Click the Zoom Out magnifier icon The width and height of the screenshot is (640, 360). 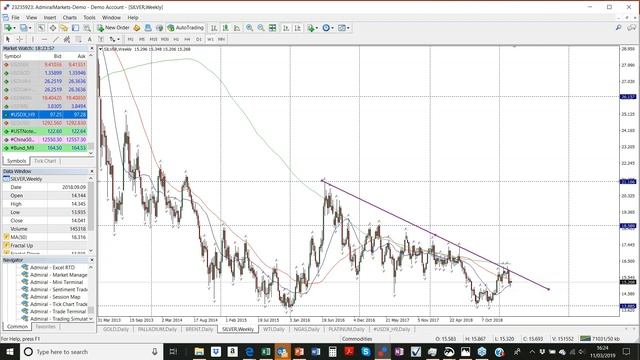260,28
